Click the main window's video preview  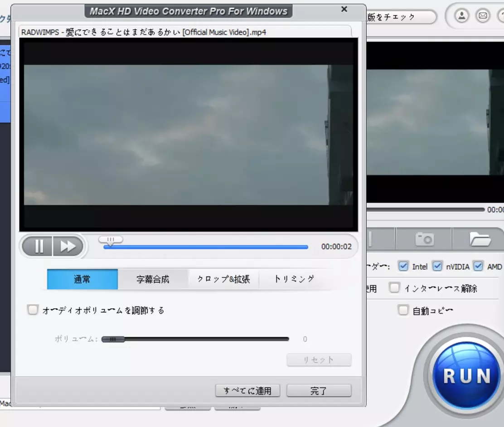click(x=435, y=122)
